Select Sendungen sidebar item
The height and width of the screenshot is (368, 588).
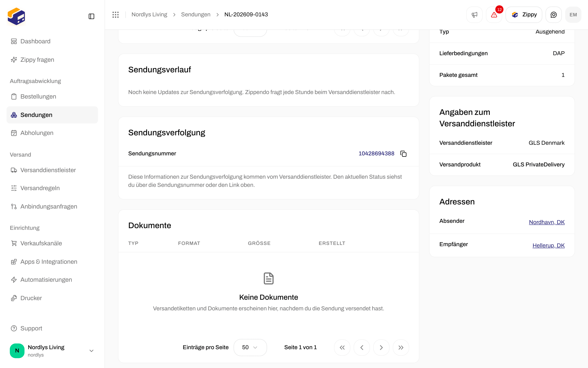(52, 115)
